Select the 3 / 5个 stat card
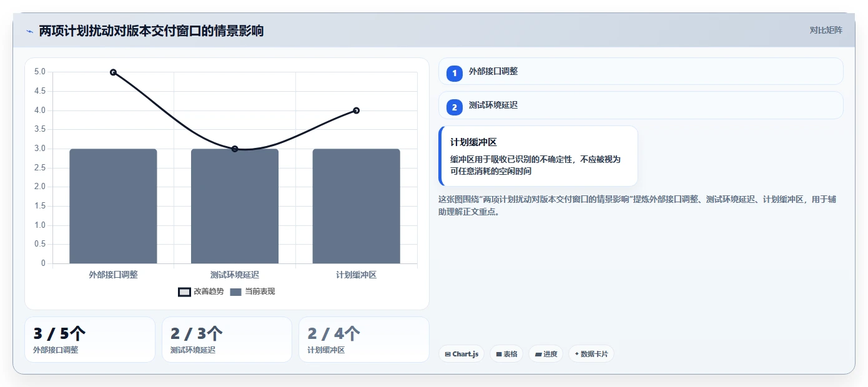 click(90, 340)
